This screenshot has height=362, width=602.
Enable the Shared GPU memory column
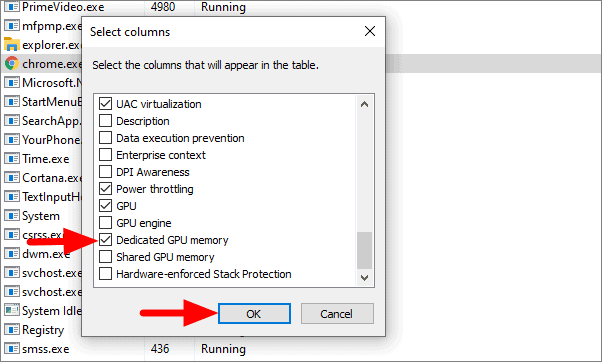[105, 257]
